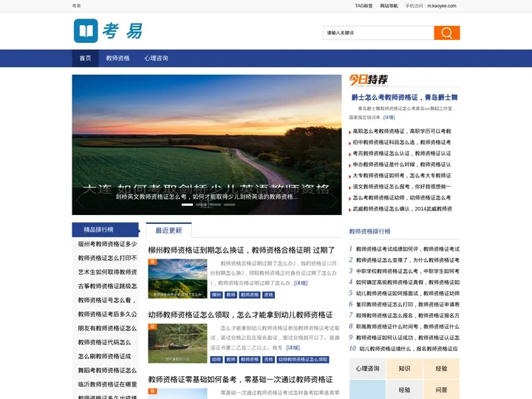Image resolution: width=532 pixels, height=399 pixels.
Task: Open article 幼师教师资格证怎么领取
Action: pos(240,315)
